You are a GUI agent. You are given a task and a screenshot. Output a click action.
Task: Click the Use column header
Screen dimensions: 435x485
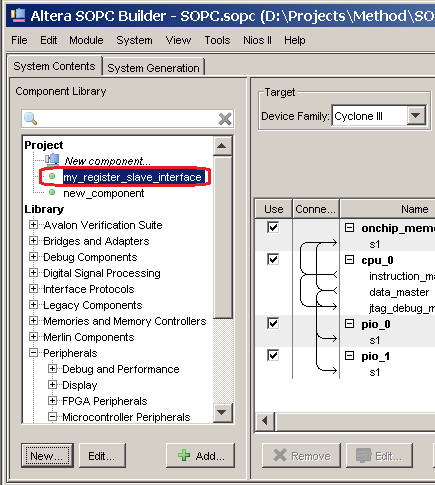pos(274,209)
